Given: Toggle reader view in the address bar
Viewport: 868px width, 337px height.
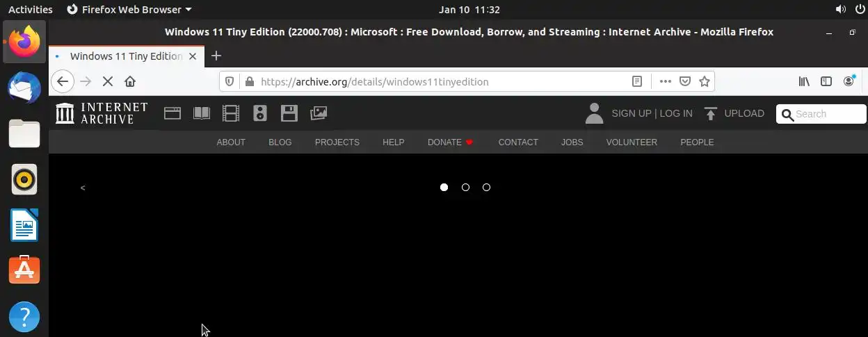Looking at the screenshot, I should point(636,81).
